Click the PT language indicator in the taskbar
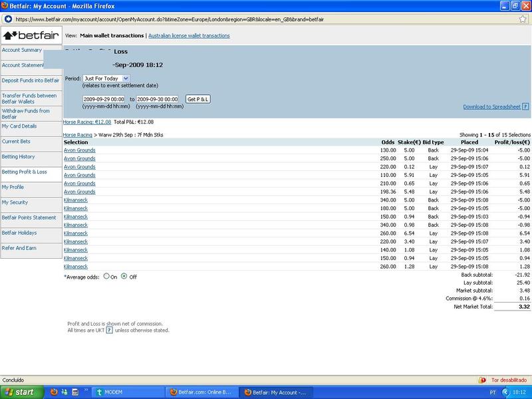The width and height of the screenshot is (532, 399). click(493, 392)
